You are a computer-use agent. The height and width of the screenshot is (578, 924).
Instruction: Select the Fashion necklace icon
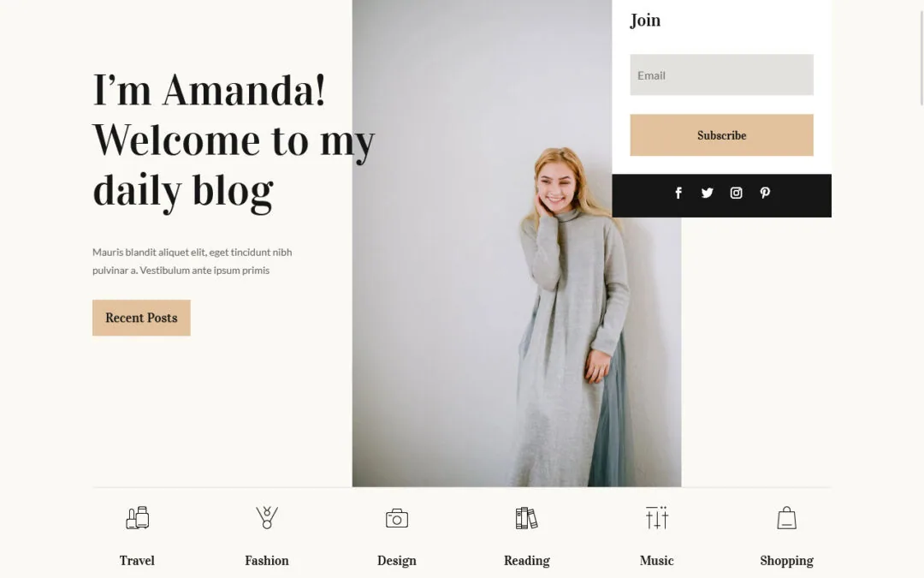[267, 518]
